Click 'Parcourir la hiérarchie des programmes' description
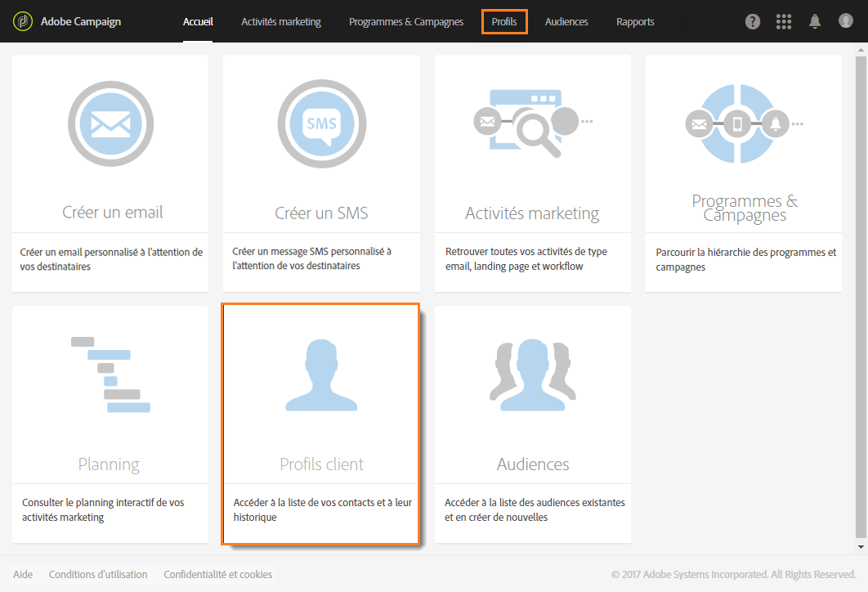Image resolution: width=868 pixels, height=592 pixels. click(x=745, y=259)
